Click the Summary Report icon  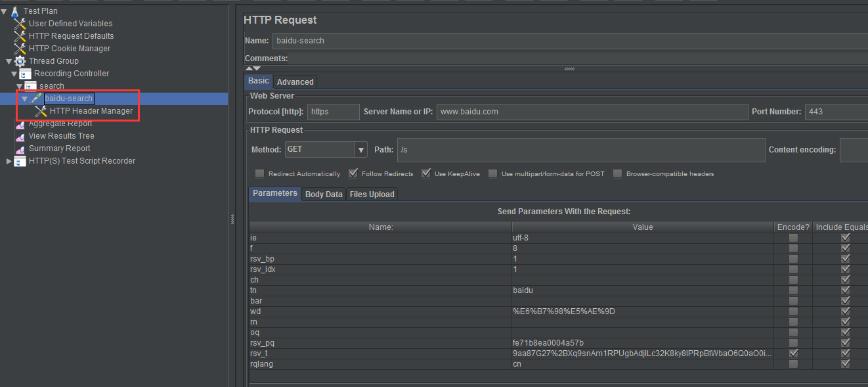[x=20, y=148]
